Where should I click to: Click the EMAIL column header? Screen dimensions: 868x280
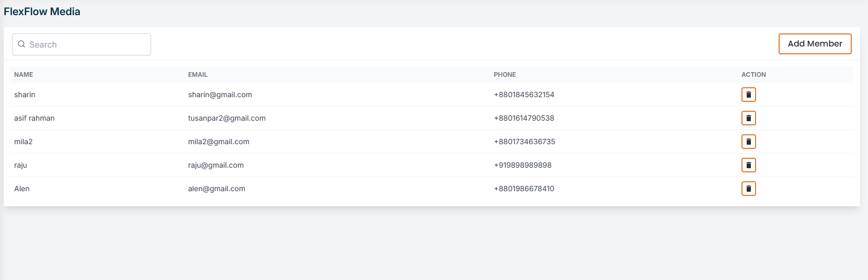point(198,75)
